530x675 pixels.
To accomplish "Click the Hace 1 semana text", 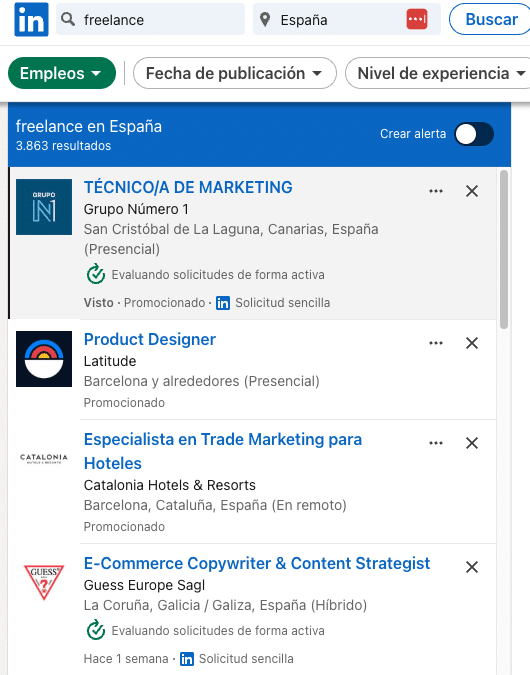I will 126,659.
